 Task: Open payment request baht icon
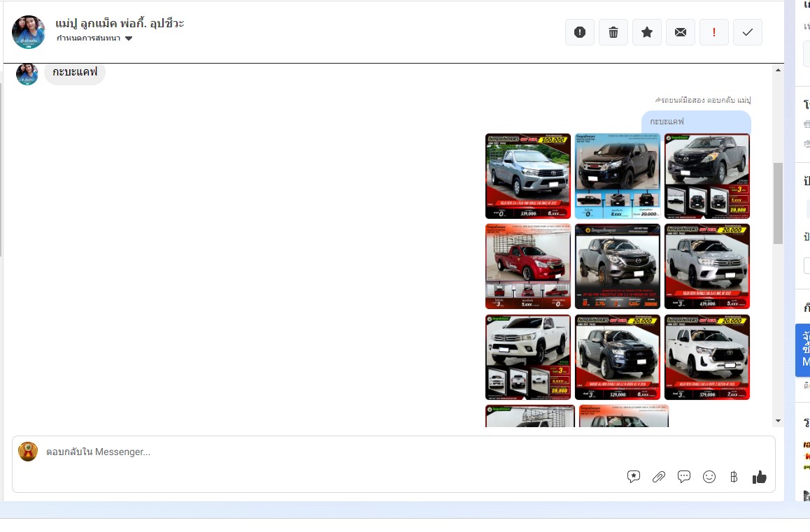(734, 477)
